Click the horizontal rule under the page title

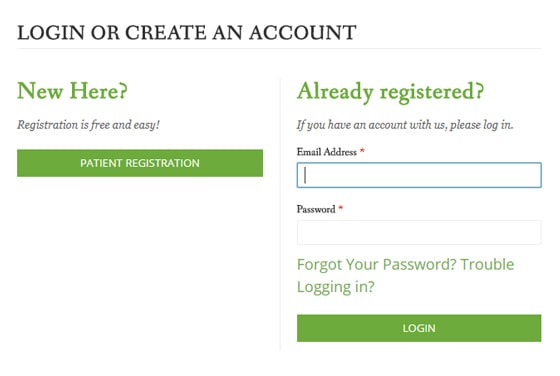(x=279, y=49)
